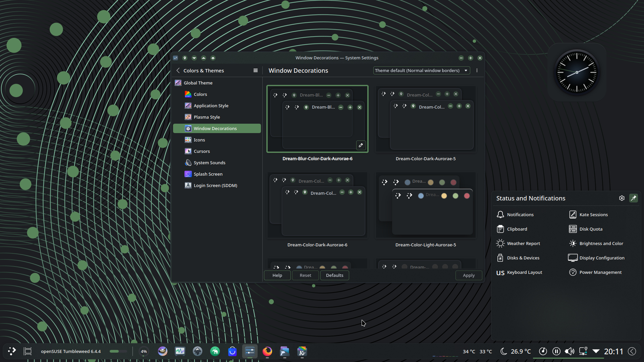Open Colors settings in the sidebar
The height and width of the screenshot is (362, 644).
click(217, 94)
